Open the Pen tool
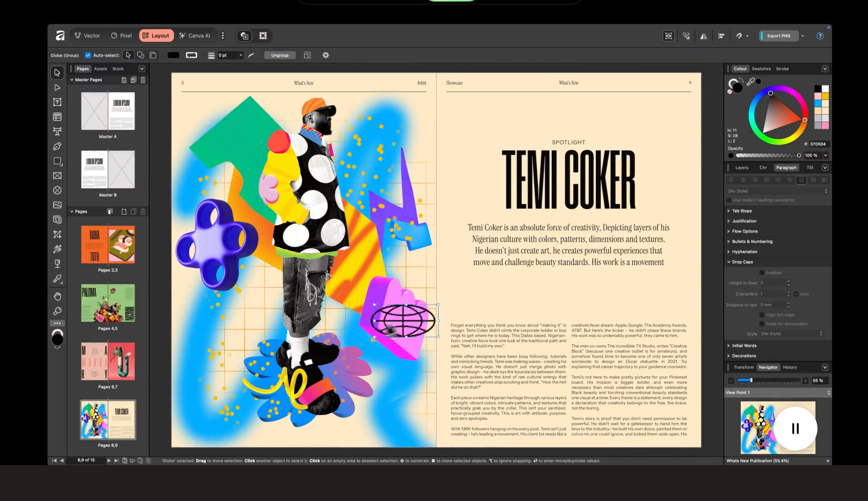868x501 pixels. [58, 146]
